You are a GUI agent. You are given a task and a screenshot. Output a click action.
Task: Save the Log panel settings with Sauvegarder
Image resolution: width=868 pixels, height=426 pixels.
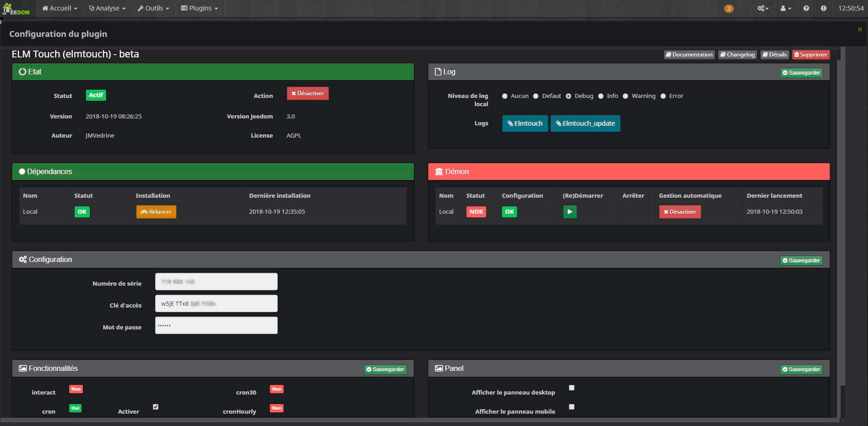coord(801,73)
